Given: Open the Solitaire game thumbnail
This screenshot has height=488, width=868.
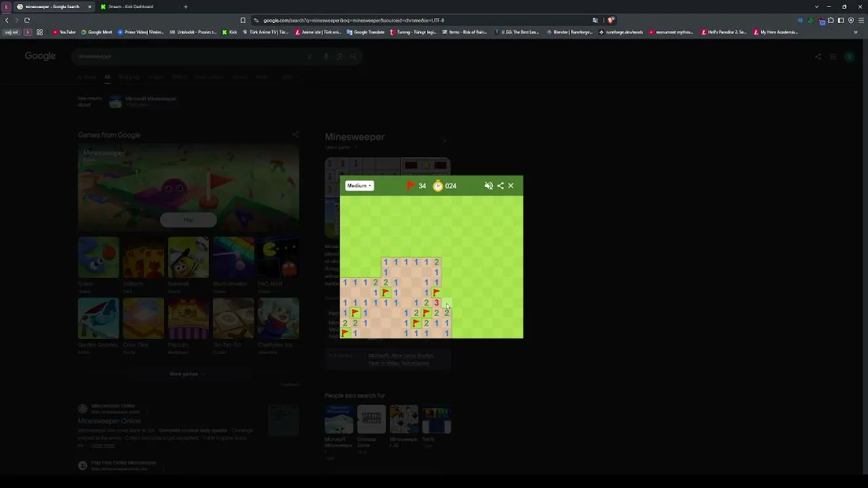Looking at the screenshot, I should point(143,258).
